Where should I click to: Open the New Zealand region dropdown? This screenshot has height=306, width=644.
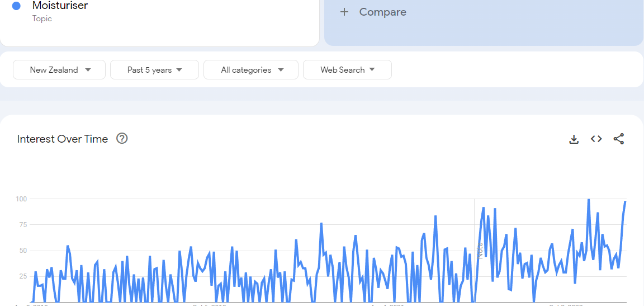[59, 70]
